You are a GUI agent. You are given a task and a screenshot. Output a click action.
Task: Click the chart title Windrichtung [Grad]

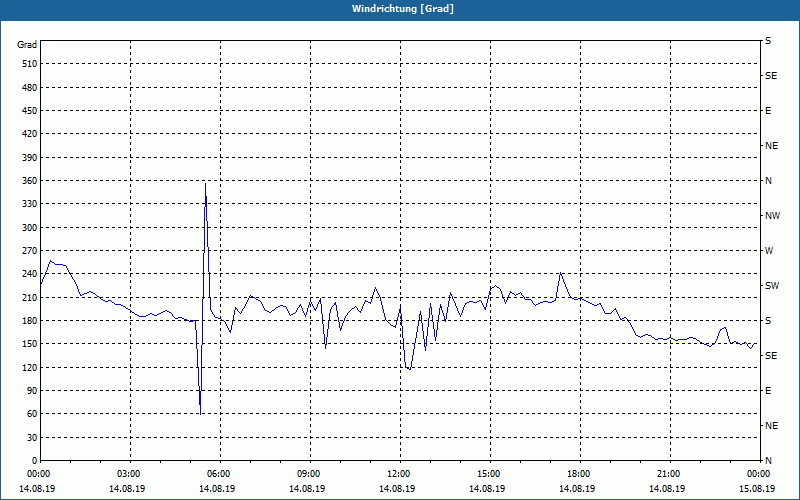coord(403,9)
